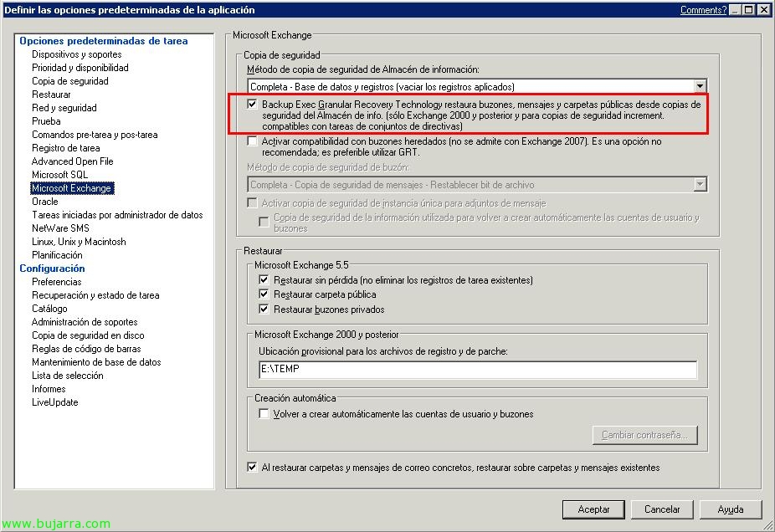Select 'Preferencias' under Configuración
Screen dimensions: 775x532
57,282
